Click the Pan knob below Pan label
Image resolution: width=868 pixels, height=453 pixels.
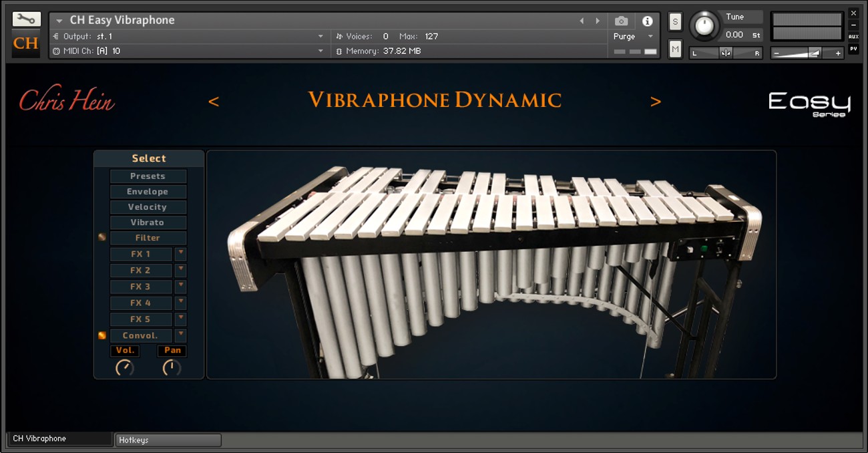tap(172, 367)
